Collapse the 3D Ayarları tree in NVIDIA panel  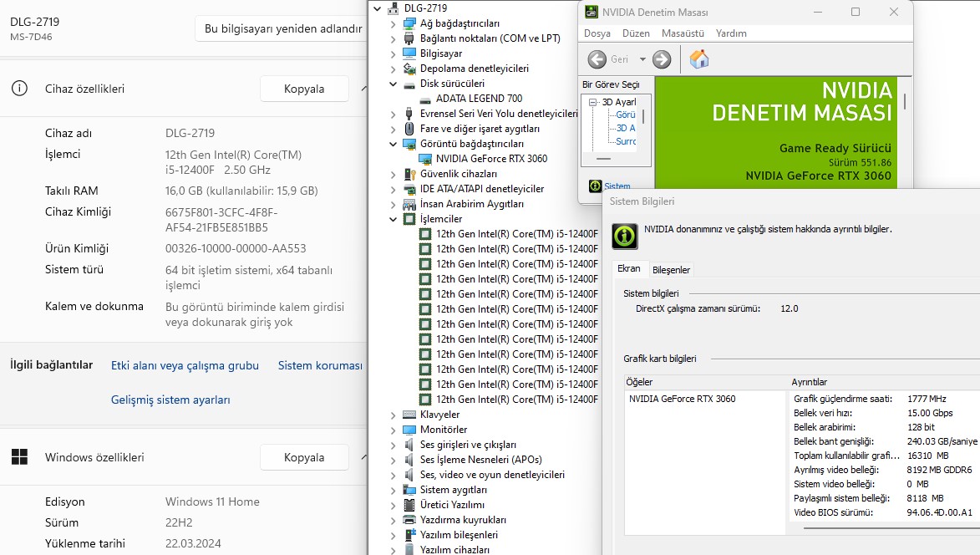pos(593,102)
